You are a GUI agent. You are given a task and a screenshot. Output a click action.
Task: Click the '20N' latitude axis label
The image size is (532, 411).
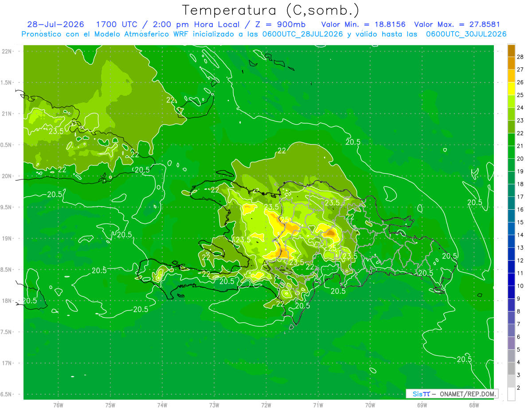pyautogui.click(x=7, y=176)
